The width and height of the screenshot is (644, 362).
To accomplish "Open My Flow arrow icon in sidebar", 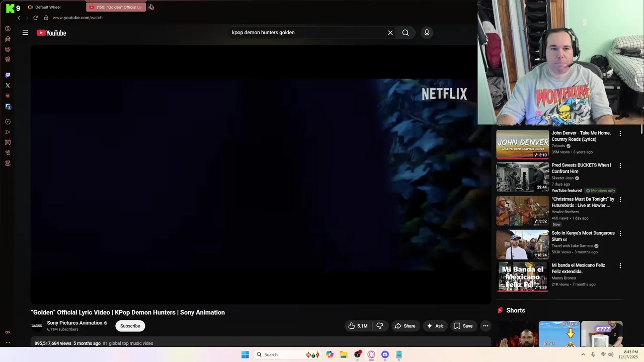I will pyautogui.click(x=8, y=132).
